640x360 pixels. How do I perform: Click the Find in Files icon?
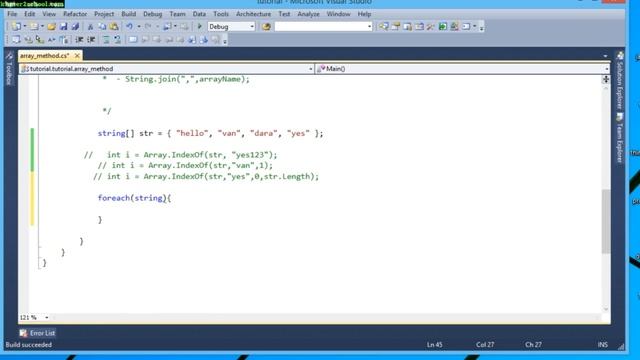266,27
